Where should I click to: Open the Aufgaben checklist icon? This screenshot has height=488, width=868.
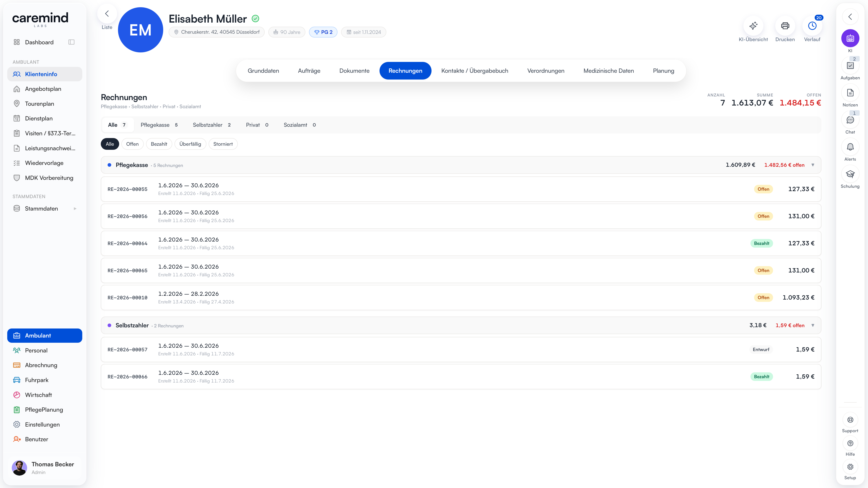pos(850,66)
